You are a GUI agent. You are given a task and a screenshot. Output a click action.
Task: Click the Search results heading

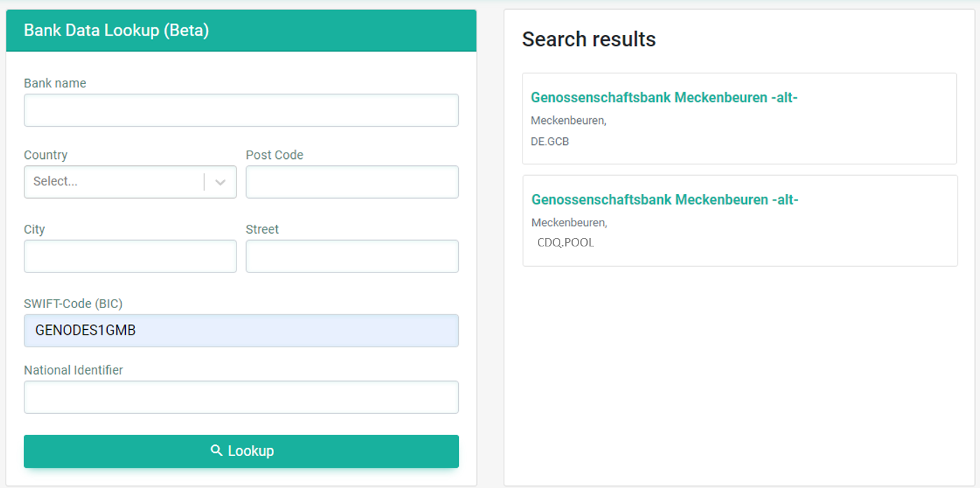pos(588,40)
